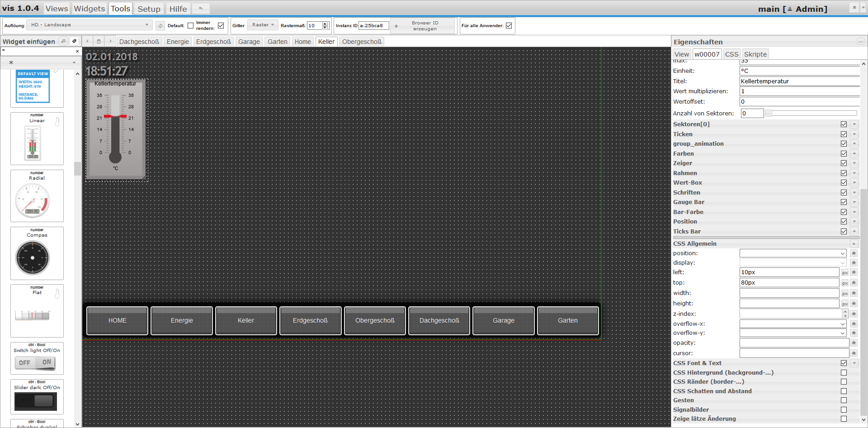Toggle the Immer rendern checkbox

pyautogui.click(x=221, y=26)
